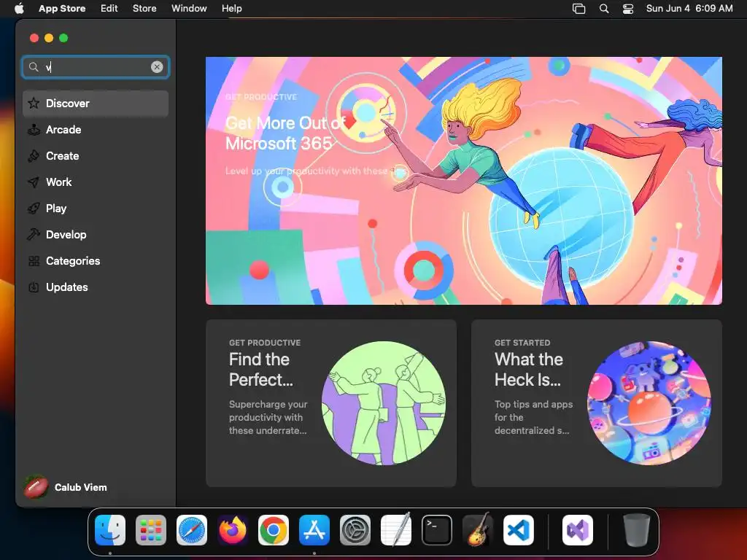Open the Trash from the Dock
Image resolution: width=747 pixels, height=560 pixels.
tap(637, 530)
